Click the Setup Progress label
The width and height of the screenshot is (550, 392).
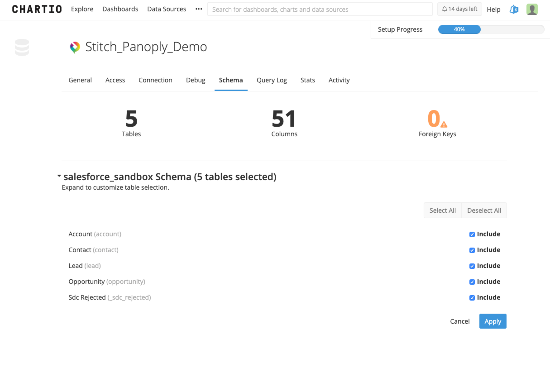(400, 29)
